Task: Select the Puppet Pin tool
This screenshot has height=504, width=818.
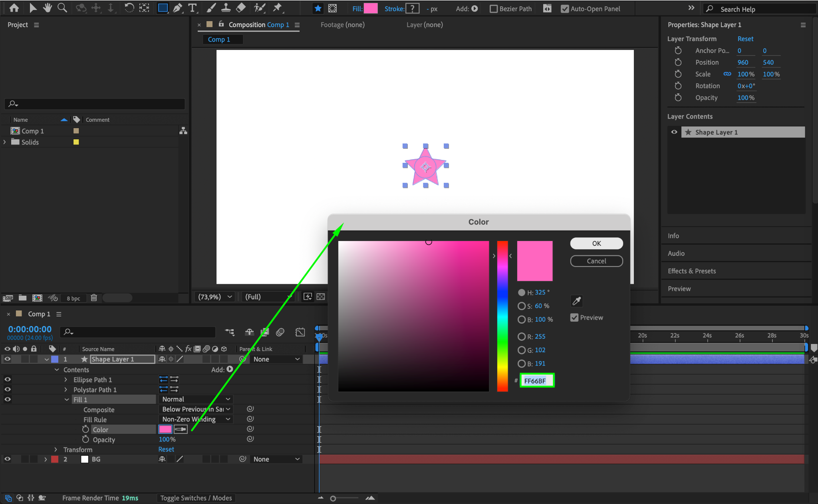Action: pyautogui.click(x=277, y=8)
